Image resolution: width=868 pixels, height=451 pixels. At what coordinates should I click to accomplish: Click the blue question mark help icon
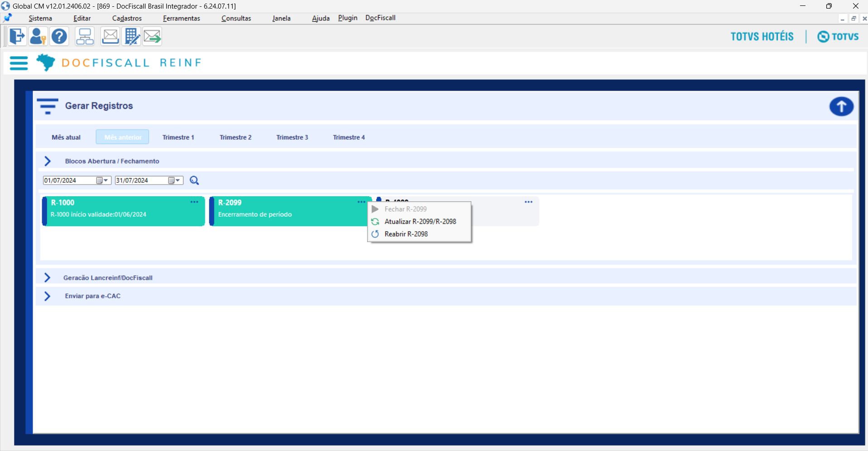(x=59, y=36)
